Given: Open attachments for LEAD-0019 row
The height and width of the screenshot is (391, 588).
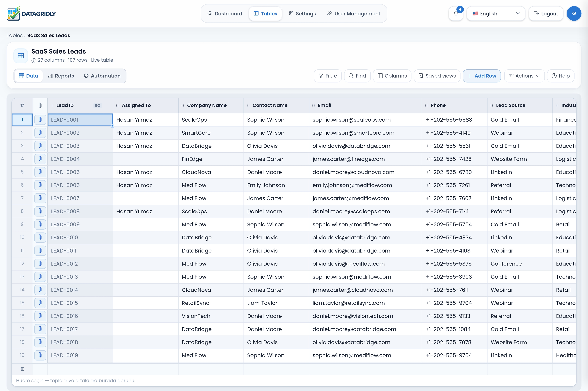Looking at the screenshot, I should tap(40, 355).
